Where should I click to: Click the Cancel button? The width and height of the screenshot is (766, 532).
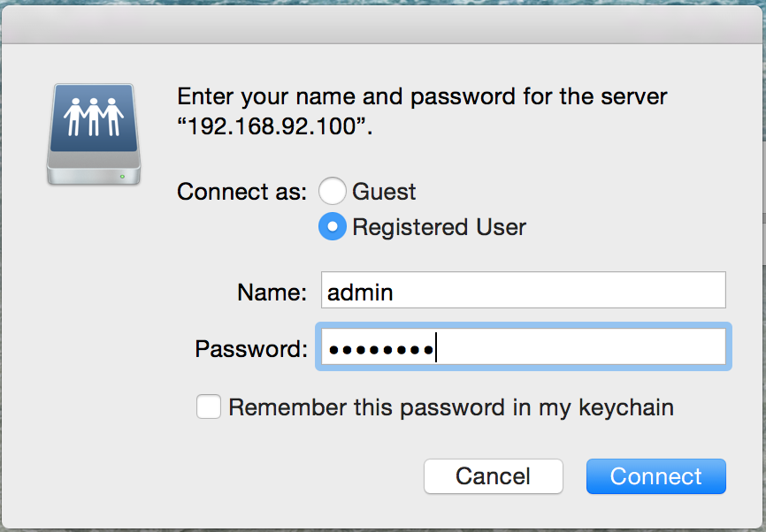493,476
